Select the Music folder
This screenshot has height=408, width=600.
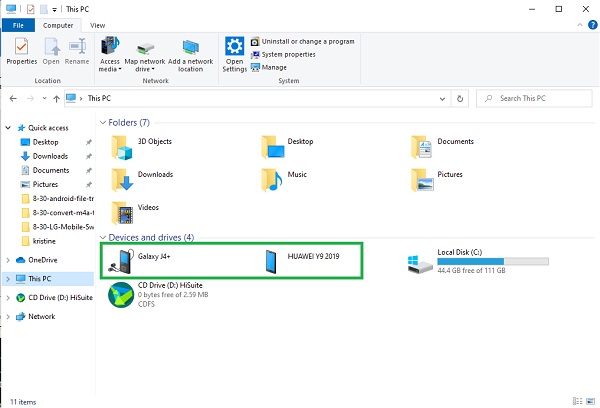(x=284, y=180)
